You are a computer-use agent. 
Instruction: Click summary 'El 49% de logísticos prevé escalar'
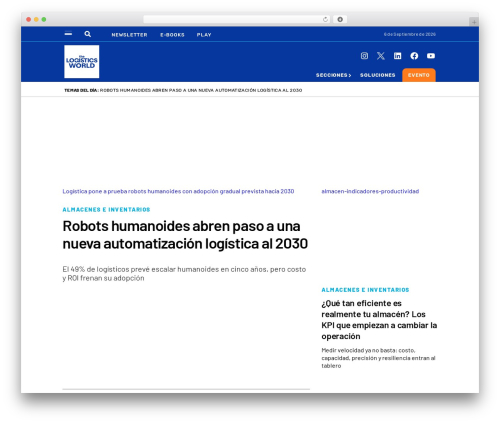tap(184, 274)
